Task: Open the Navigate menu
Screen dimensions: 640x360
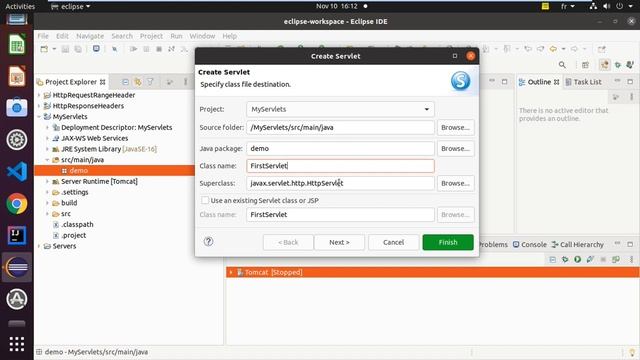Action: (x=90, y=36)
